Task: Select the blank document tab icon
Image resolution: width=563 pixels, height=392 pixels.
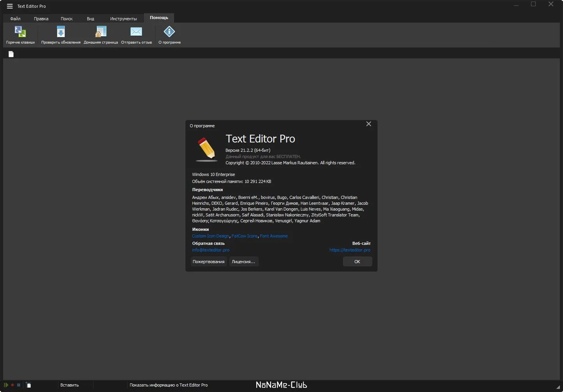Action: click(11, 54)
